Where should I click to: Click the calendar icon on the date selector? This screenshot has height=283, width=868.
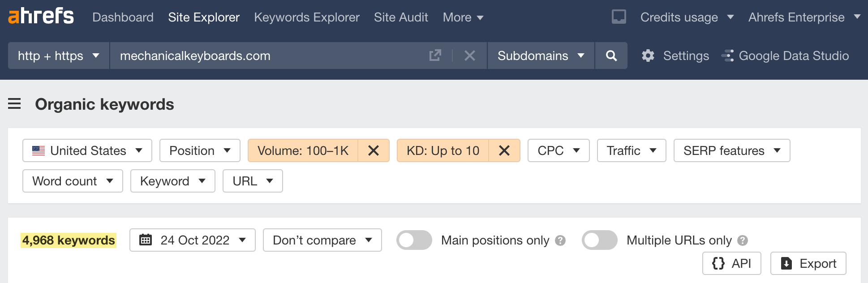tap(146, 240)
